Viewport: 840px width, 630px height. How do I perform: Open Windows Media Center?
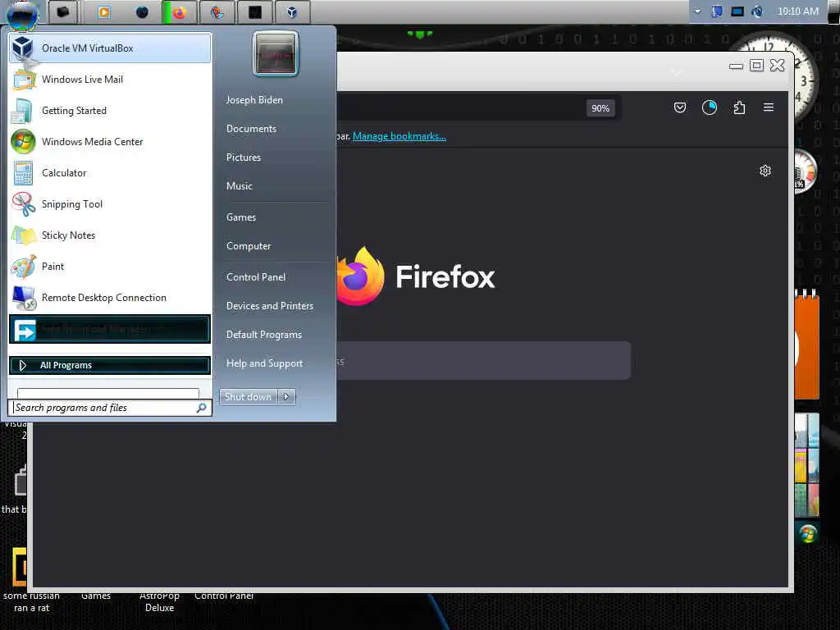(x=110, y=141)
